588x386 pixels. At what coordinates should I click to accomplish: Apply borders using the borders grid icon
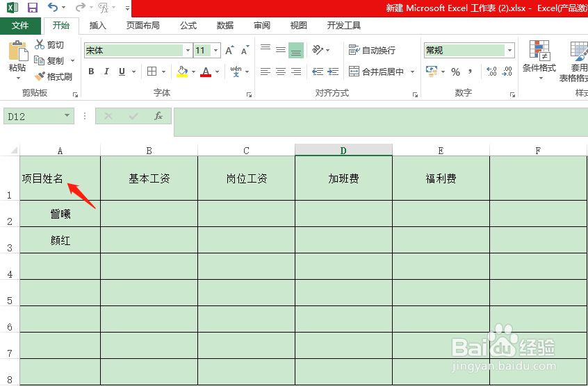[x=152, y=72]
